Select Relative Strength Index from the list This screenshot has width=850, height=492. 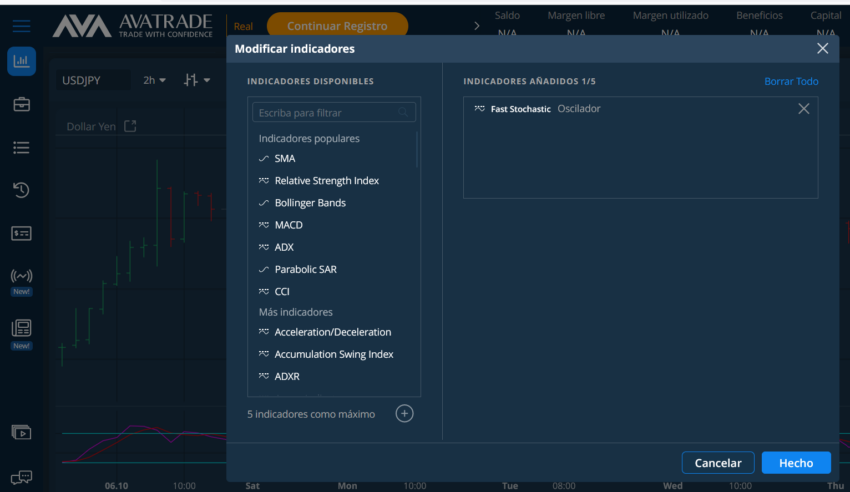[326, 180]
